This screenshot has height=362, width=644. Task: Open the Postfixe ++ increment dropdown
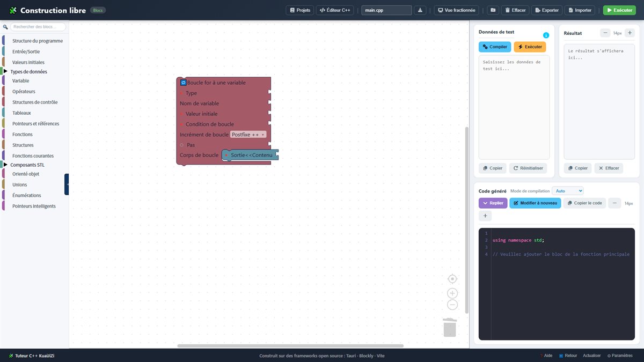coord(248,135)
